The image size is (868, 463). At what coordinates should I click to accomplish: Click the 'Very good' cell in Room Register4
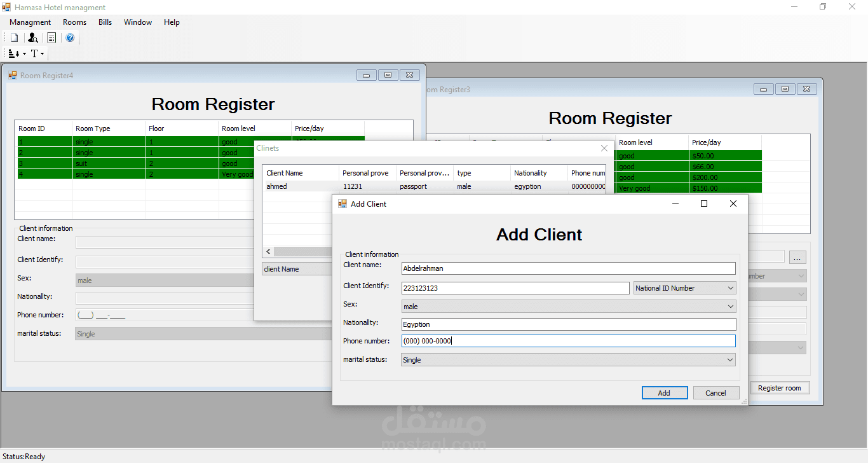point(237,174)
